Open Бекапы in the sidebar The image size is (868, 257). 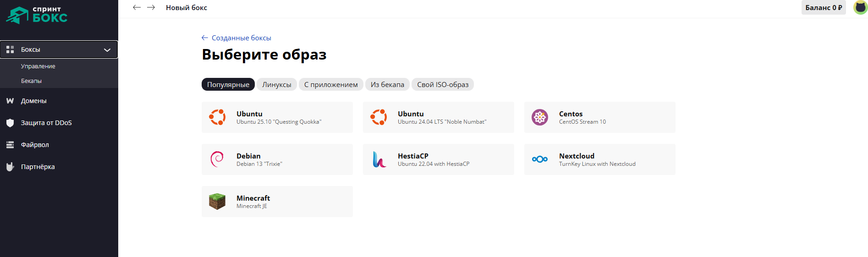31,81
